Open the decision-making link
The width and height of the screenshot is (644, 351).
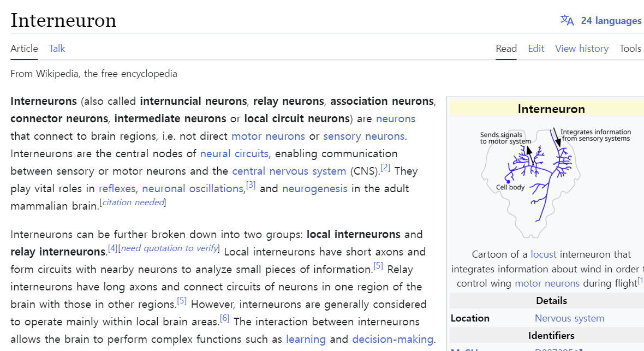[x=393, y=339]
